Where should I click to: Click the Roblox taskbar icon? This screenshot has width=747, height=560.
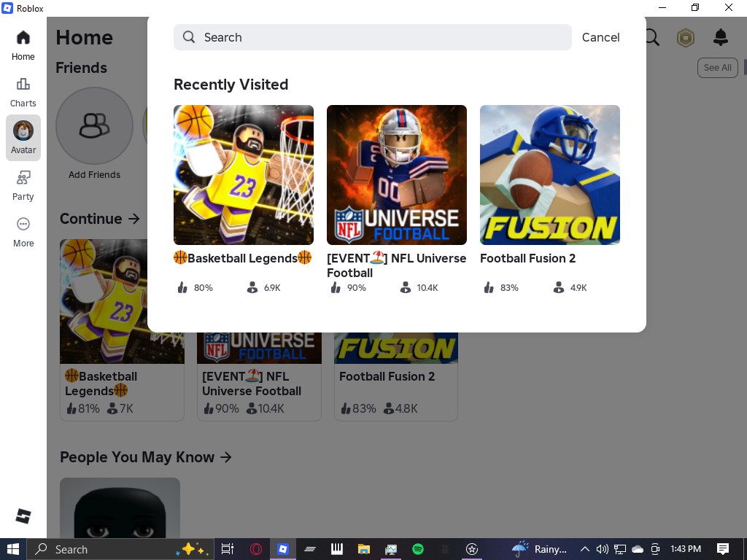click(x=283, y=549)
